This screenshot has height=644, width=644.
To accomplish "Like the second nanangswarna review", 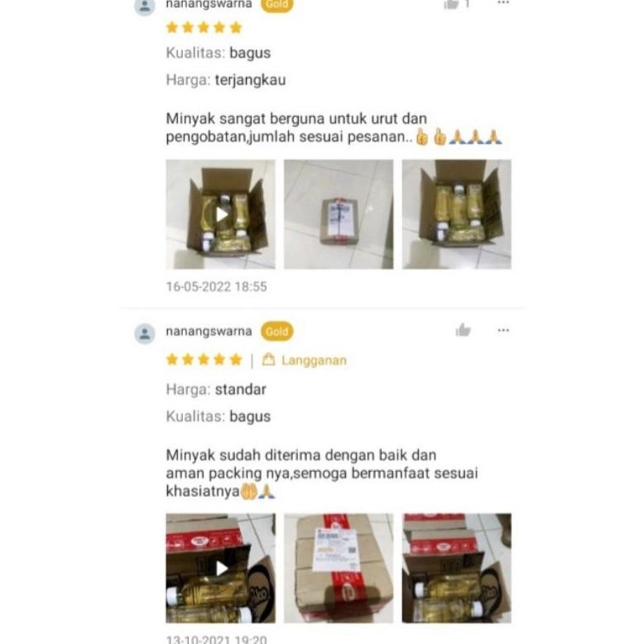I will pyautogui.click(x=463, y=330).
